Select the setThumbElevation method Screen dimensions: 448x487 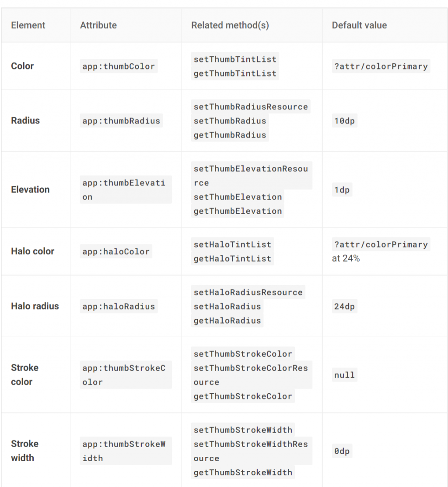[238, 197]
